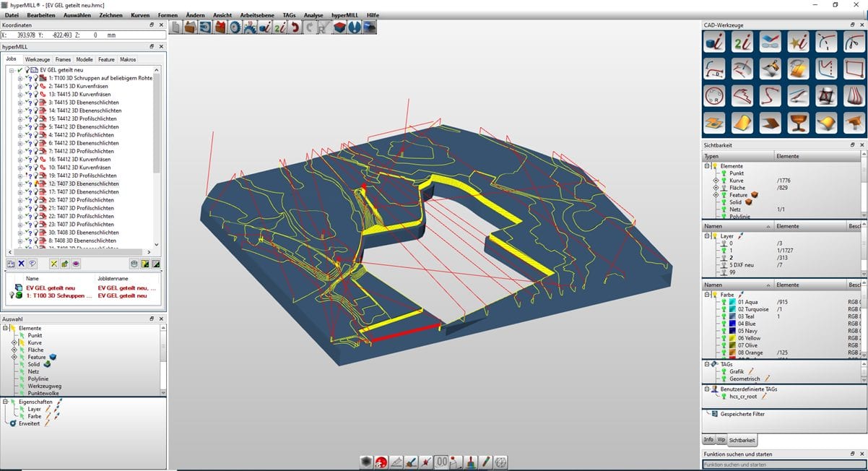Viewport: 868px width, 471px height.
Task: Click the new joblist icon below the job tree
Action: (x=11, y=264)
